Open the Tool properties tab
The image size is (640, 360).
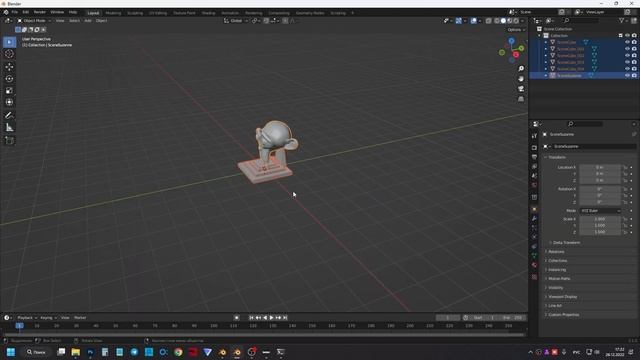coord(534,136)
